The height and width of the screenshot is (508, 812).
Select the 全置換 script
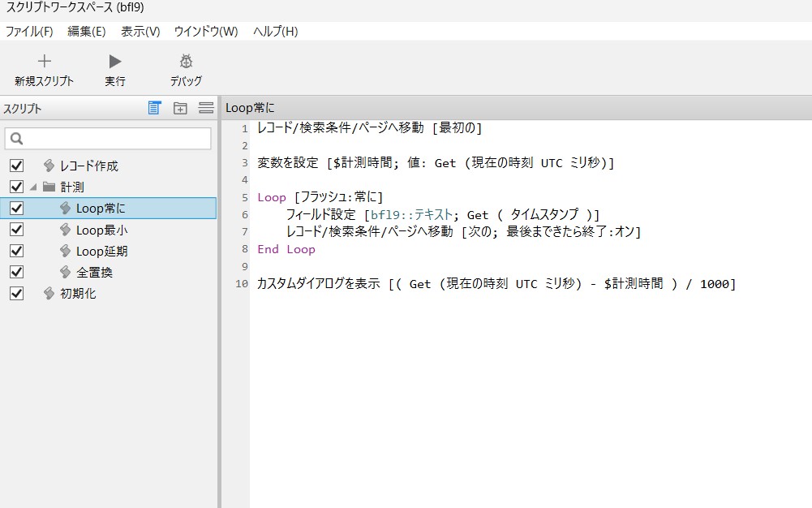click(x=94, y=273)
